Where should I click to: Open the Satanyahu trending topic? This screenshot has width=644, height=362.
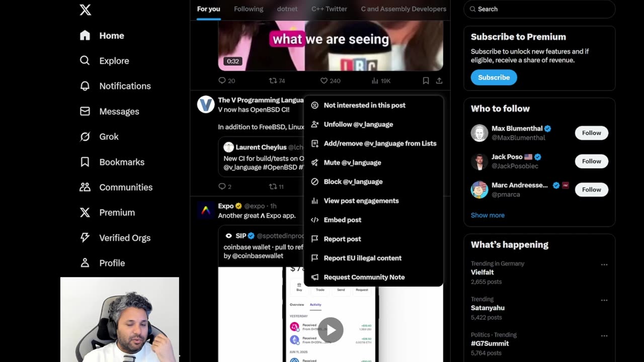pos(488,308)
